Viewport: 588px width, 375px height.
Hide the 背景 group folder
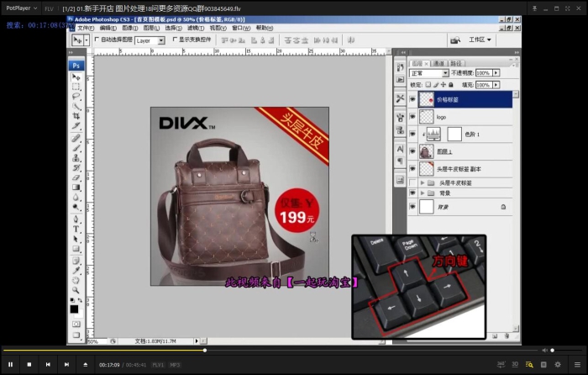(412, 193)
